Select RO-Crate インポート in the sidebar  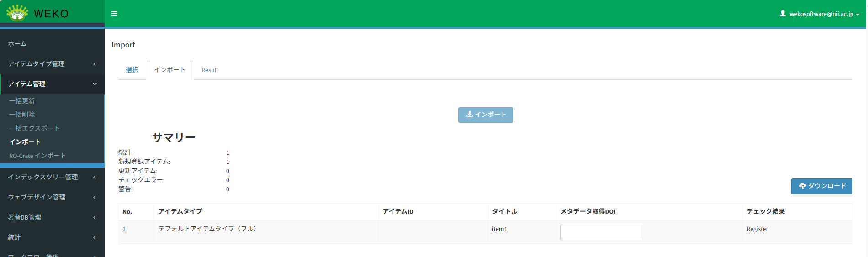(37, 156)
